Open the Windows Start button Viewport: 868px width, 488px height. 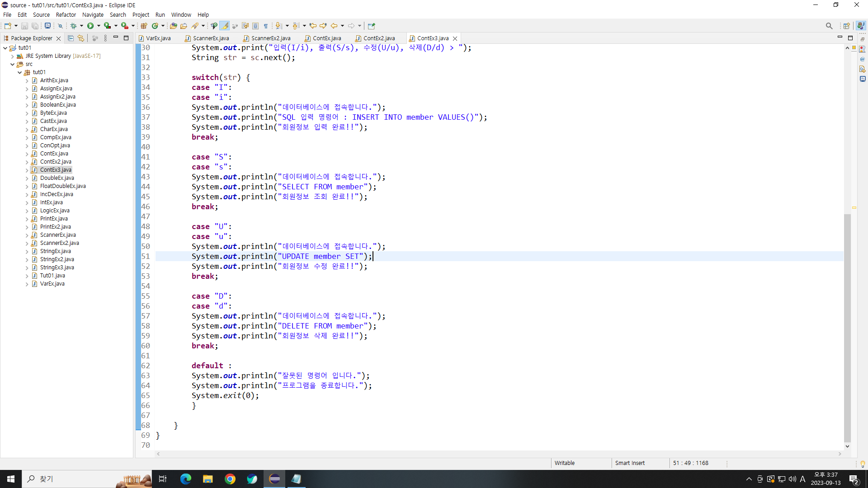(11, 479)
